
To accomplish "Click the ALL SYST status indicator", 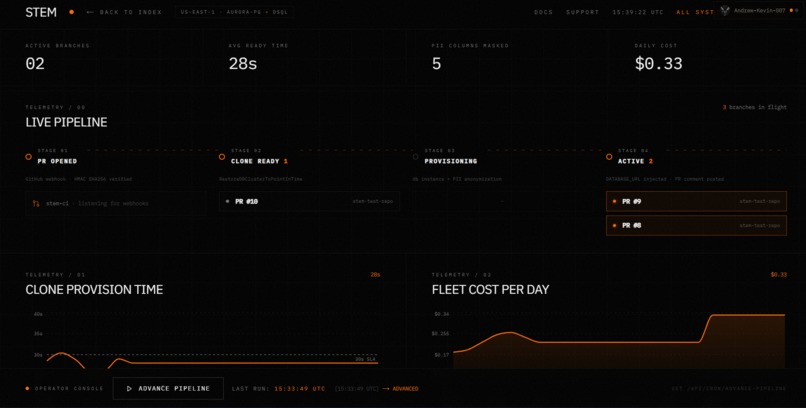I will [x=695, y=12].
